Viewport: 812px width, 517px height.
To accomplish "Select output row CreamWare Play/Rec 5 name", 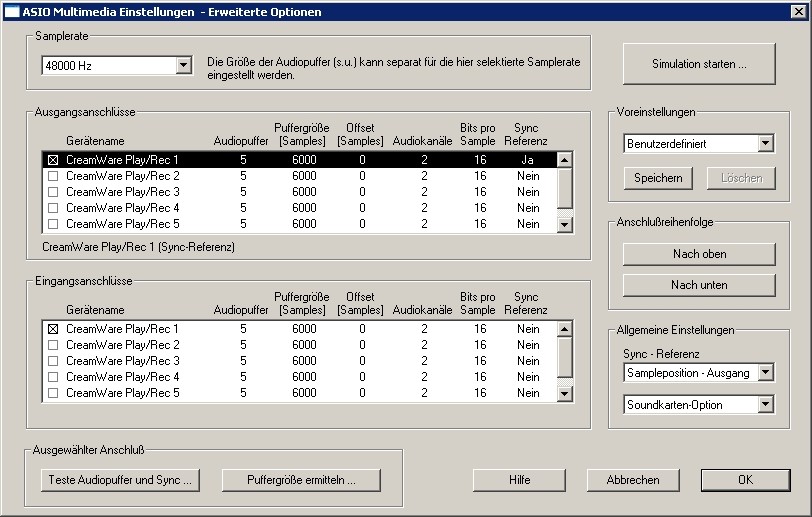I will tap(123, 224).
